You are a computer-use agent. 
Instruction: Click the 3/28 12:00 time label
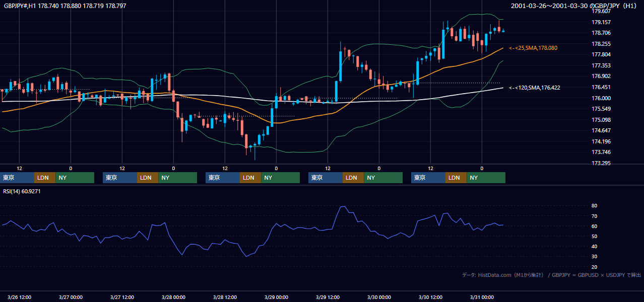(x=225, y=297)
